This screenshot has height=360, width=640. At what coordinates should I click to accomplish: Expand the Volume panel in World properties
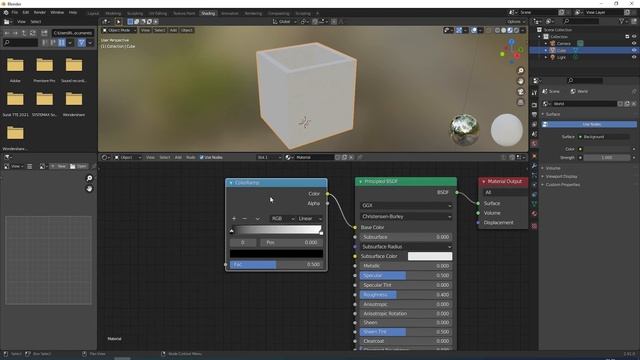(x=553, y=168)
